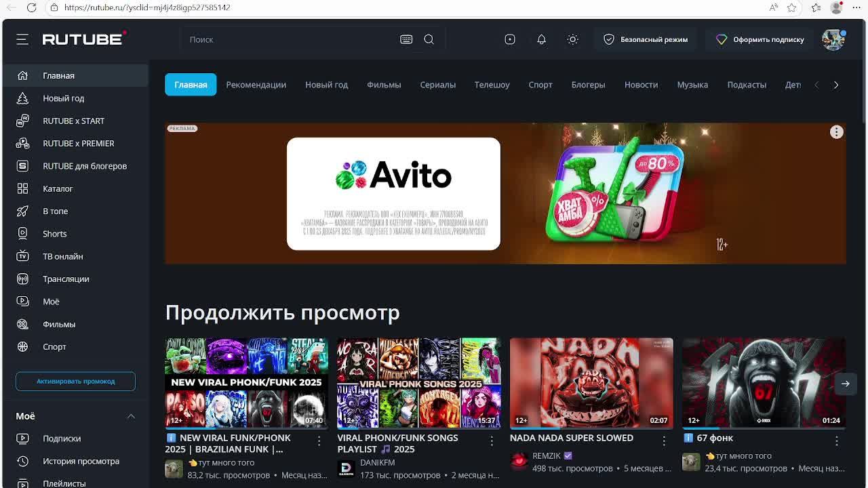Open ТВ онлайн in the sidebar

point(75,256)
